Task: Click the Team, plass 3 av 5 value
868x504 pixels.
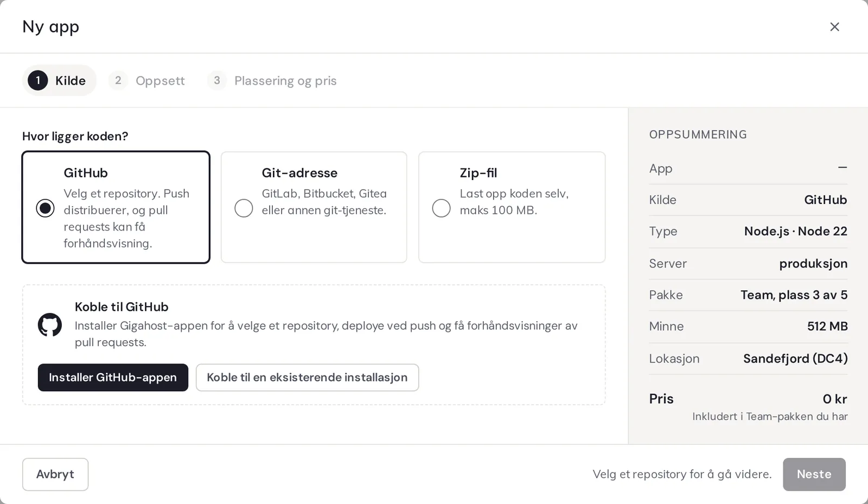Action: (794, 295)
